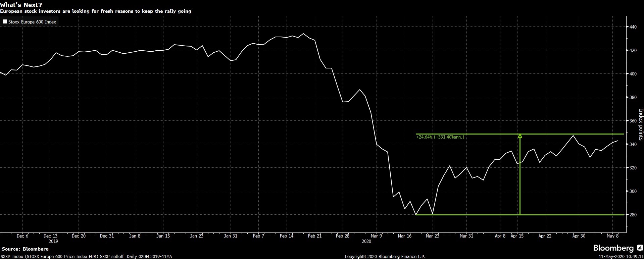Select the 280 value on the price axis

point(633,215)
